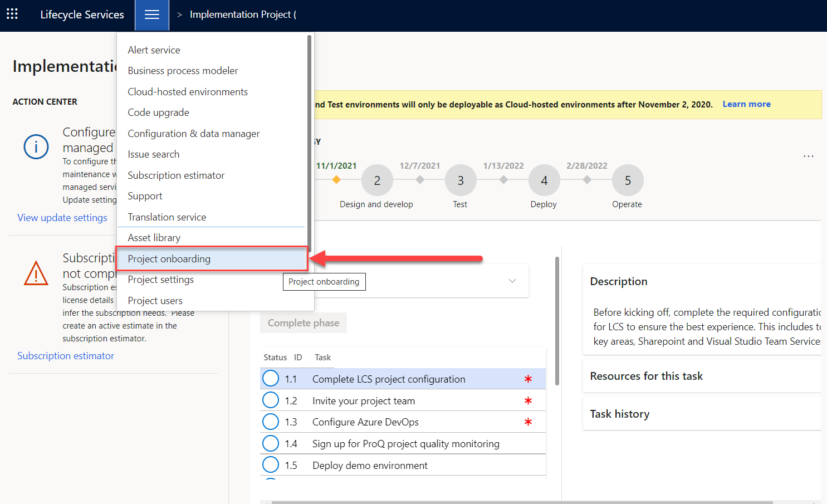This screenshot has width=827, height=504.
Task: Open Translation service menu item
Action: (167, 217)
